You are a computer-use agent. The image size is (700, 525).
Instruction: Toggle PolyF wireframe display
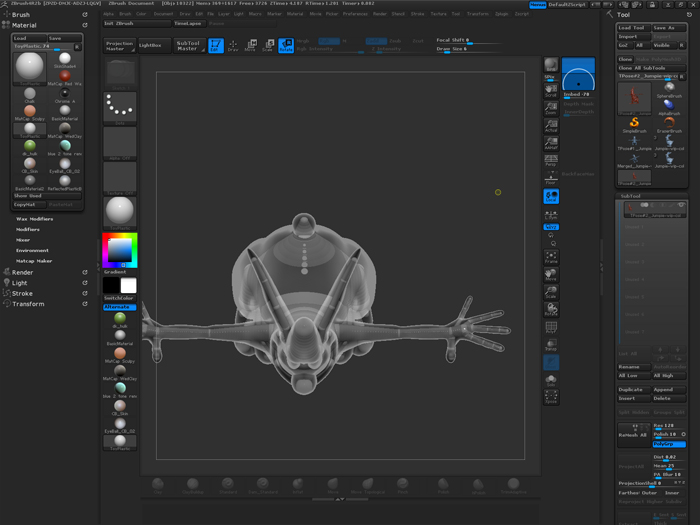(551, 327)
